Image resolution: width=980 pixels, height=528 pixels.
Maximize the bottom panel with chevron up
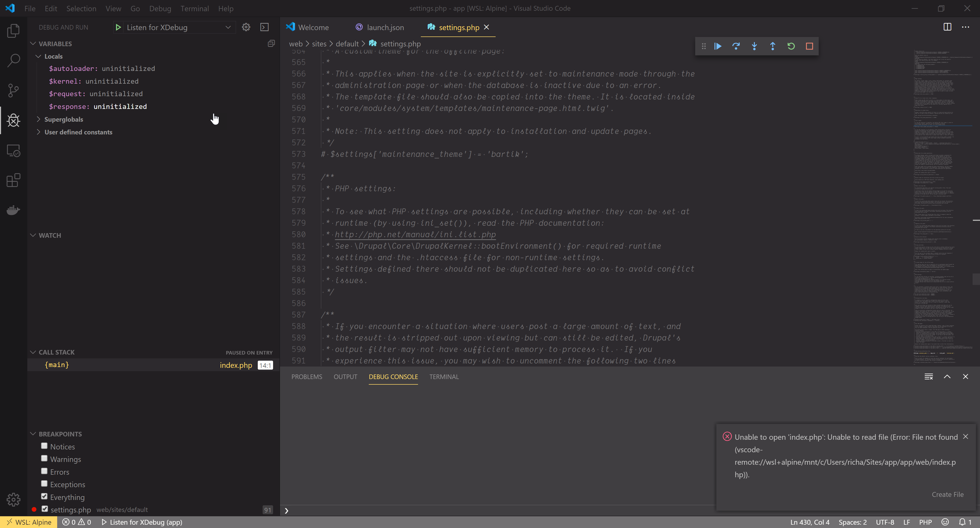pyautogui.click(x=947, y=377)
